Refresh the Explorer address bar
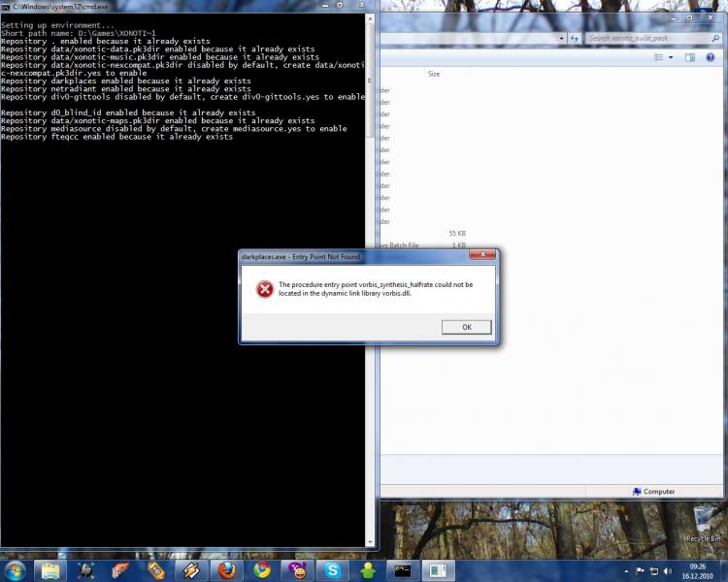The height and width of the screenshot is (582, 728). point(575,38)
